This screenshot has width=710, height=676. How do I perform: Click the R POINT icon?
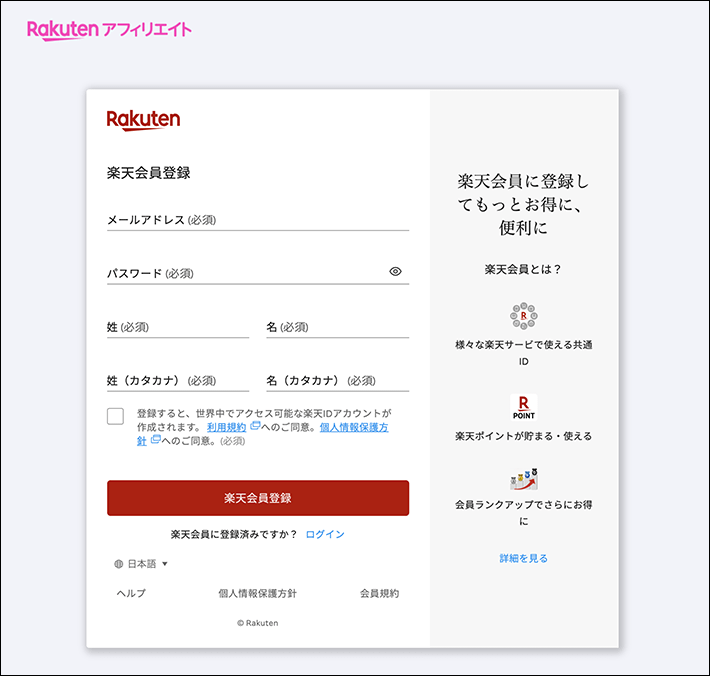[523, 407]
